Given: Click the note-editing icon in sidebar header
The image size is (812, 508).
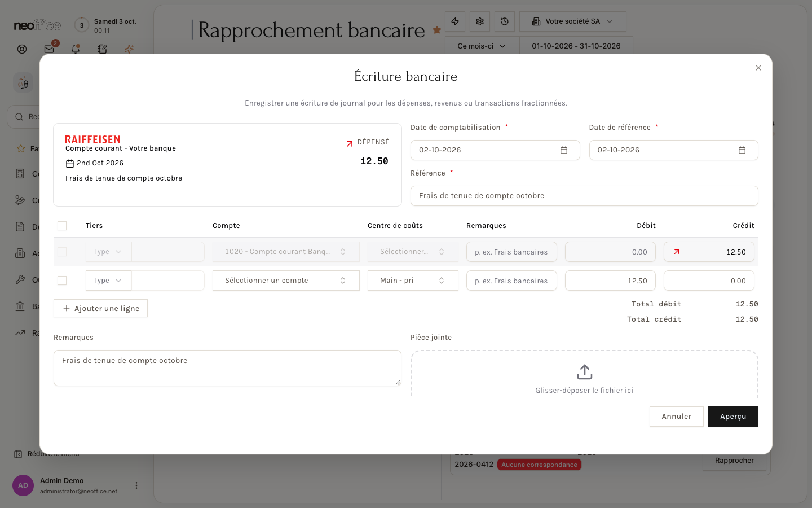Looking at the screenshot, I should click(x=102, y=49).
